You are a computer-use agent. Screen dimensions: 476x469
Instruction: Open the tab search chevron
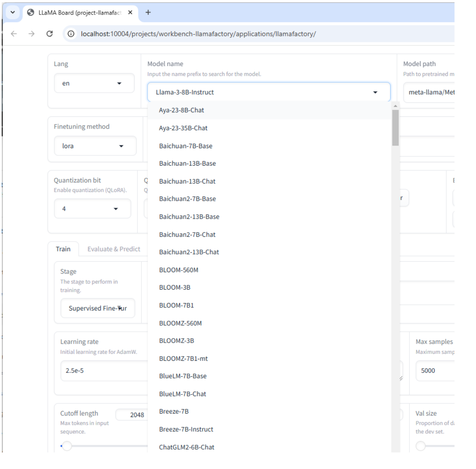point(12,12)
